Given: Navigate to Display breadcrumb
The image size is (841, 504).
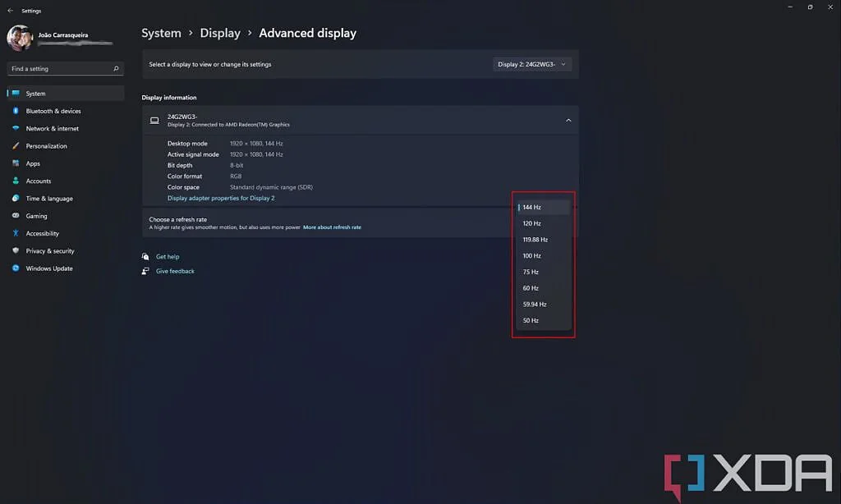Looking at the screenshot, I should pyautogui.click(x=220, y=33).
